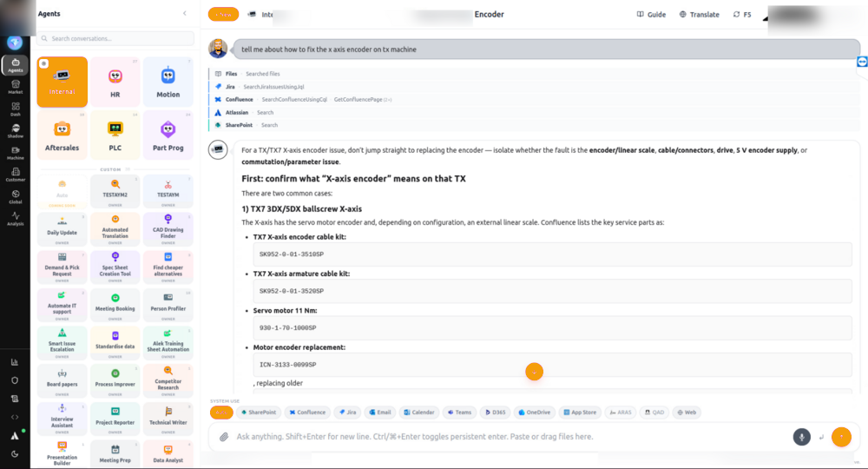Expand the SharePoint Search step row
The image size is (868, 469).
tap(534, 125)
